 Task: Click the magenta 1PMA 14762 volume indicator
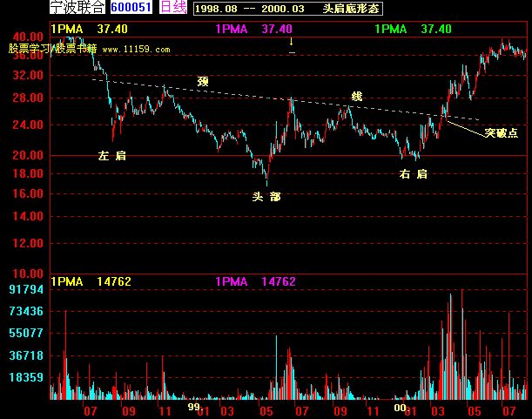tap(255, 281)
